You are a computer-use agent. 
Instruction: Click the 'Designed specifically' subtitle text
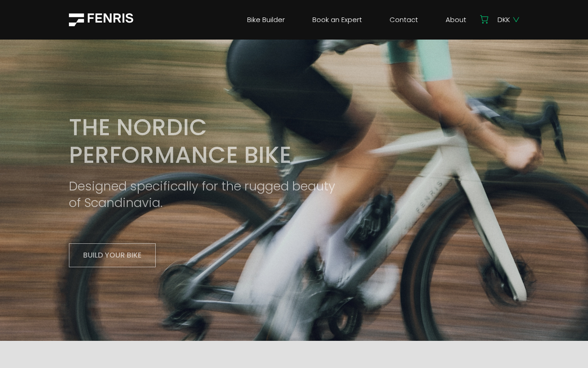(x=202, y=195)
